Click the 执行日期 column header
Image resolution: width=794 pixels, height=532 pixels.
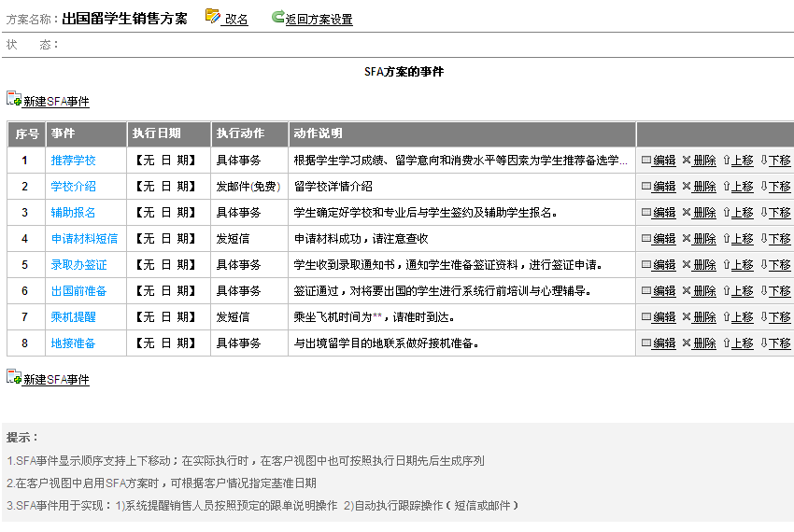157,133
